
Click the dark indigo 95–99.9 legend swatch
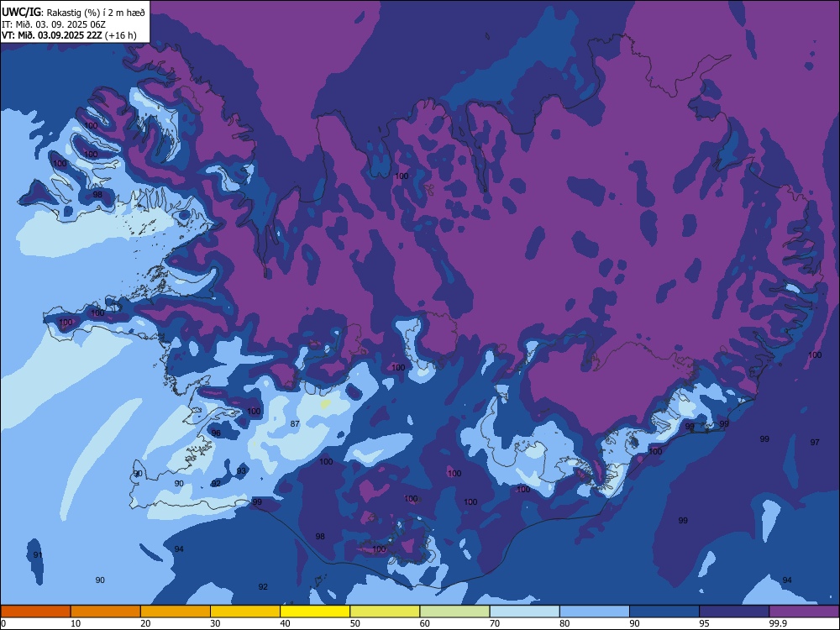pos(734,612)
